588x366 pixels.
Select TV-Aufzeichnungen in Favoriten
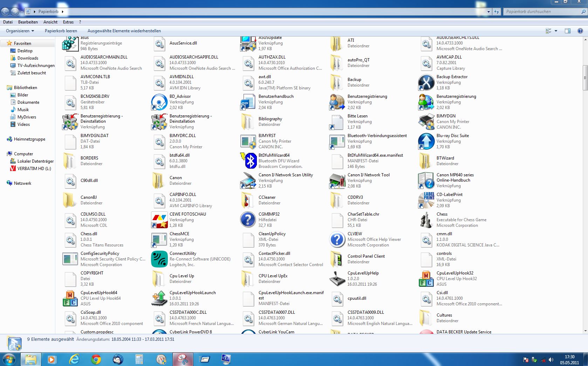point(36,66)
